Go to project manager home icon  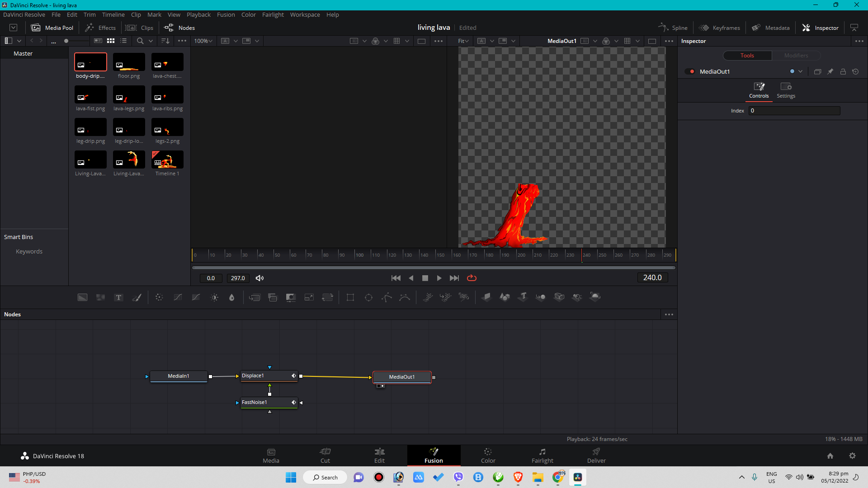[x=830, y=456]
